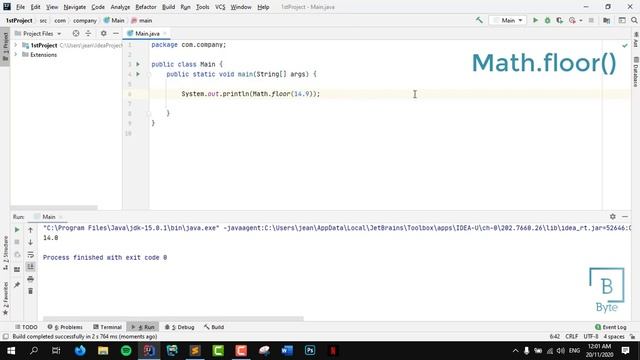Print console output using printer icon
The height and width of the screenshot is (360, 640).
[30, 279]
